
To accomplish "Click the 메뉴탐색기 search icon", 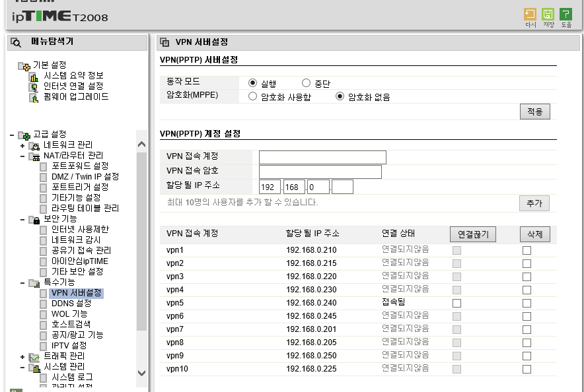I will (x=17, y=42).
